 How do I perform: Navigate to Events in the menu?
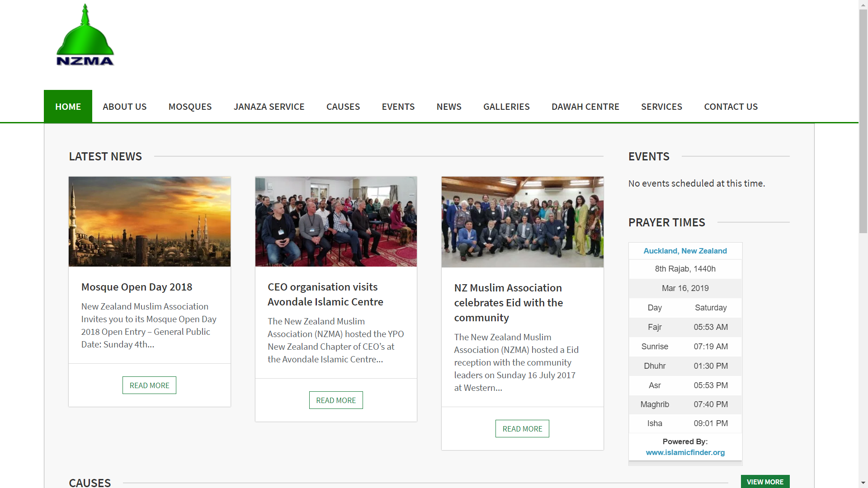[x=398, y=107]
